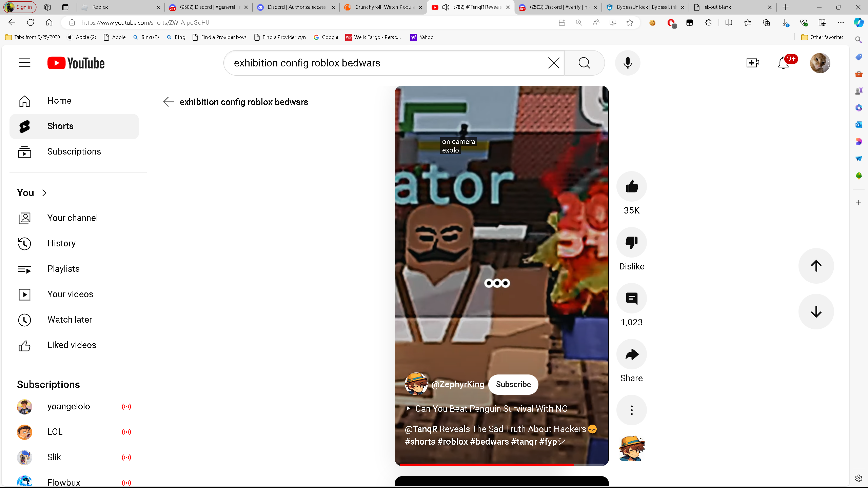
Task: Mute the TanqR Reveals tab audio
Action: point(446,7)
